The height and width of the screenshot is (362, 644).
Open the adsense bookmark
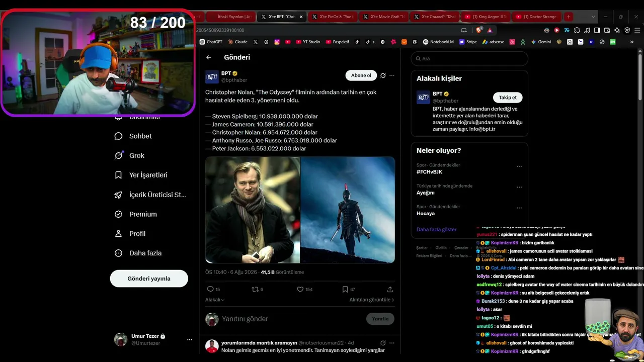tap(493, 42)
